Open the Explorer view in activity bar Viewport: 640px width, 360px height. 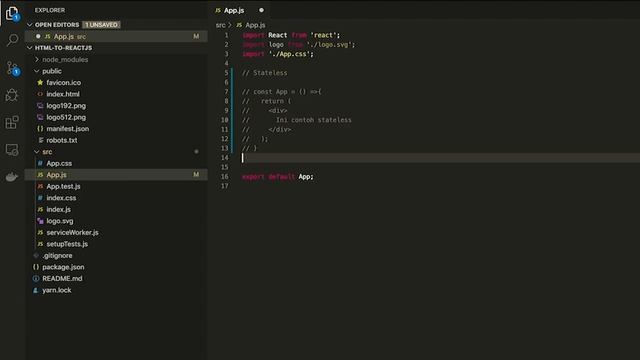[x=12, y=14]
